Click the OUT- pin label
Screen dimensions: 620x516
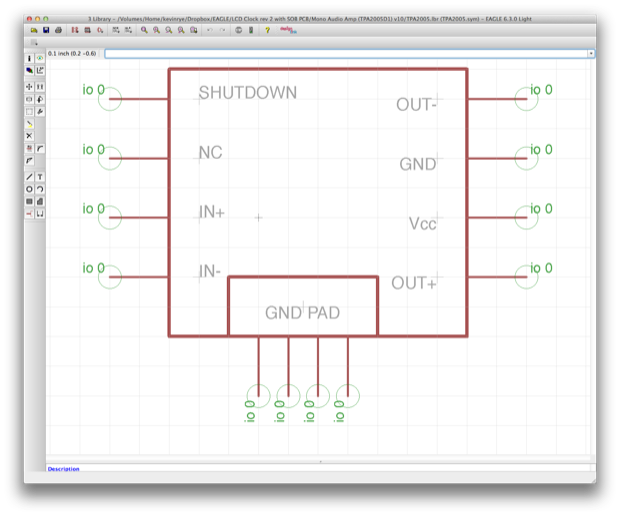tap(416, 105)
